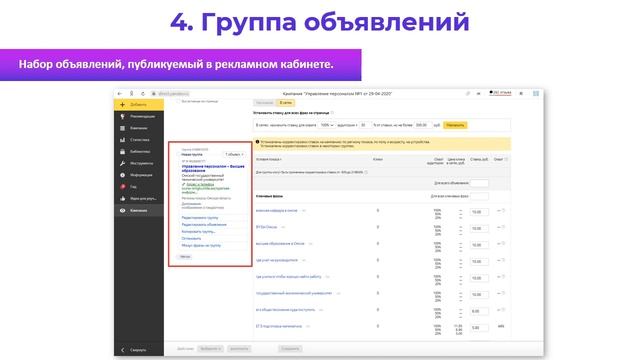Click the bid field in last keyword row
This screenshot has height=360, width=640.
click(x=479, y=328)
